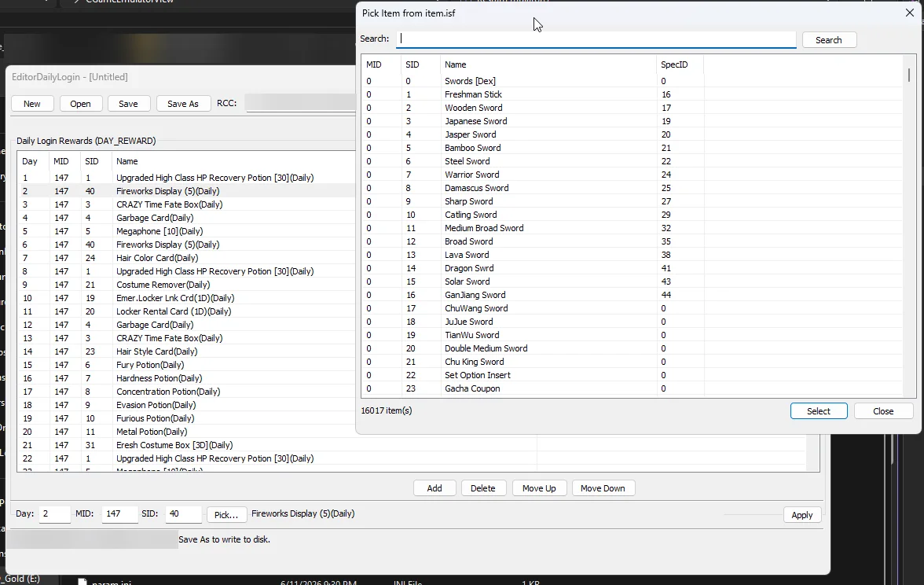Apply the edited reward values
Image resolution: width=924 pixels, height=585 pixels.
click(802, 515)
